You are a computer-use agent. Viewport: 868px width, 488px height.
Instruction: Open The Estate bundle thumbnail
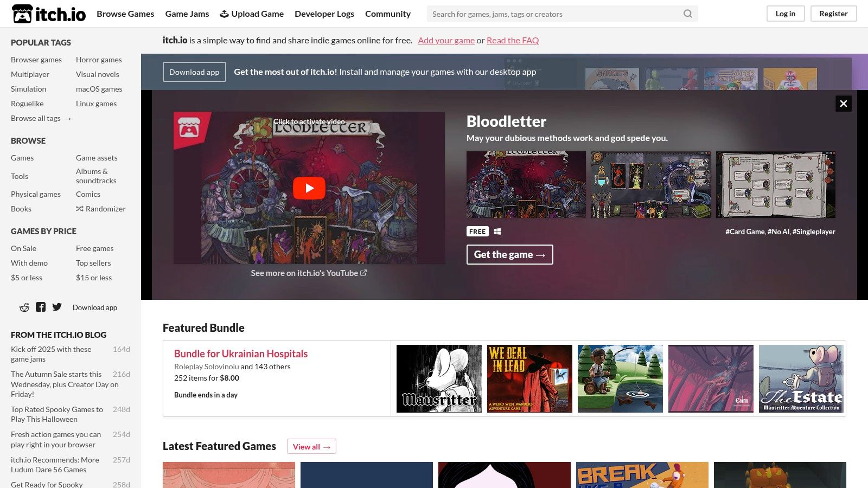pyautogui.click(x=801, y=378)
